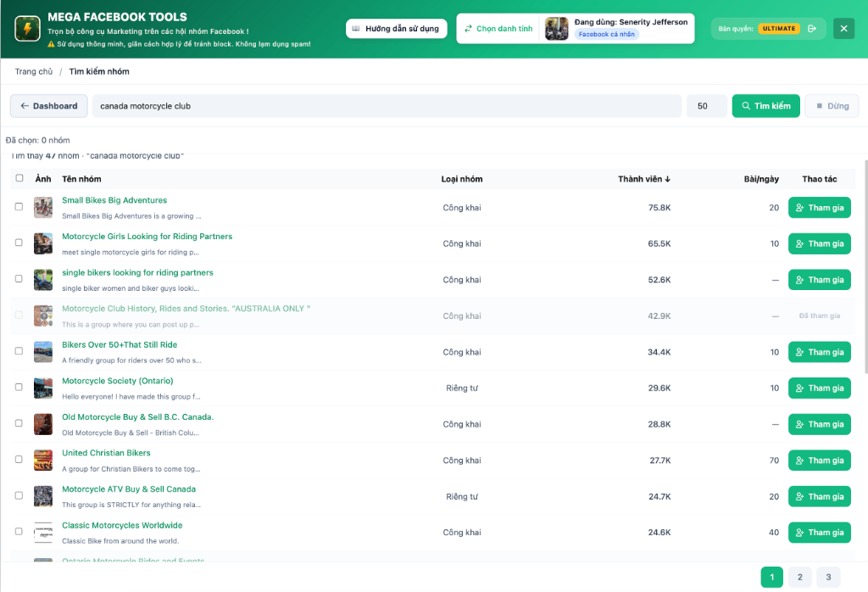Open Motorcycle Society (Ontario) group link

point(117,381)
